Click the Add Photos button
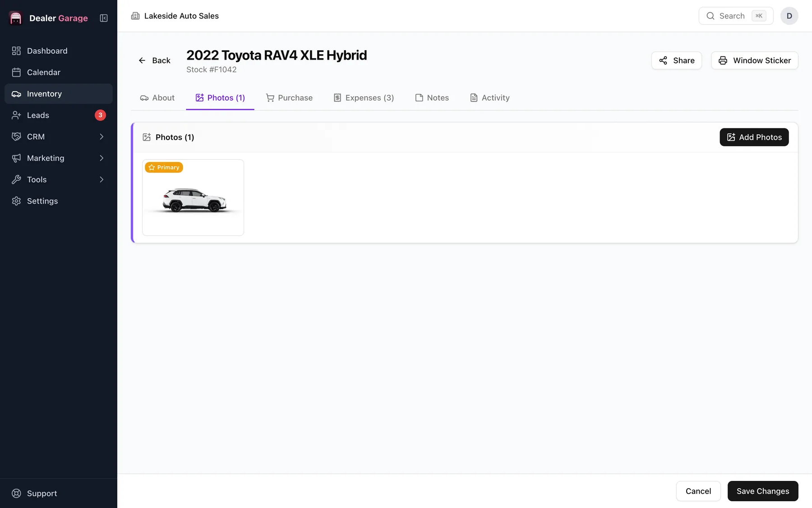812x508 pixels. [x=754, y=137]
